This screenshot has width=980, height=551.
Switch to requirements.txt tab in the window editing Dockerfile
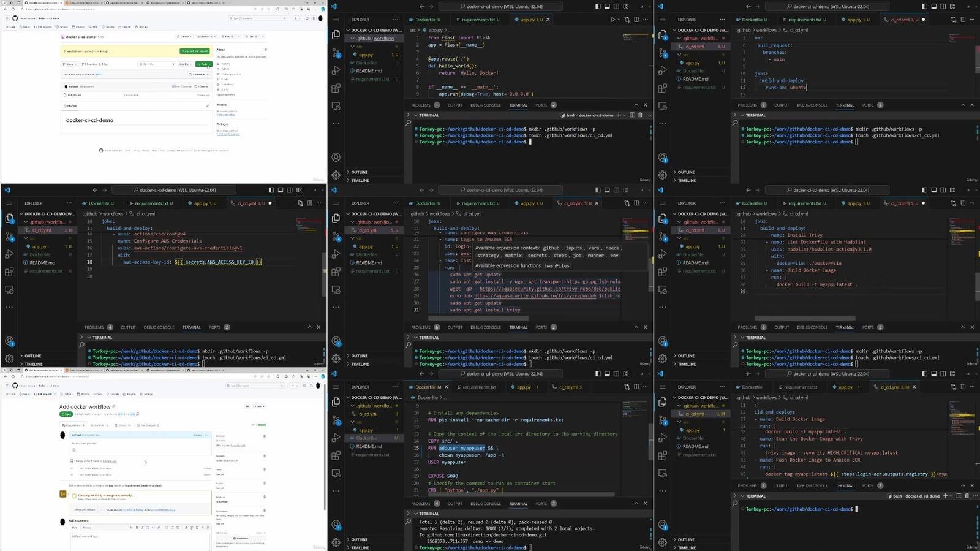[x=479, y=387]
